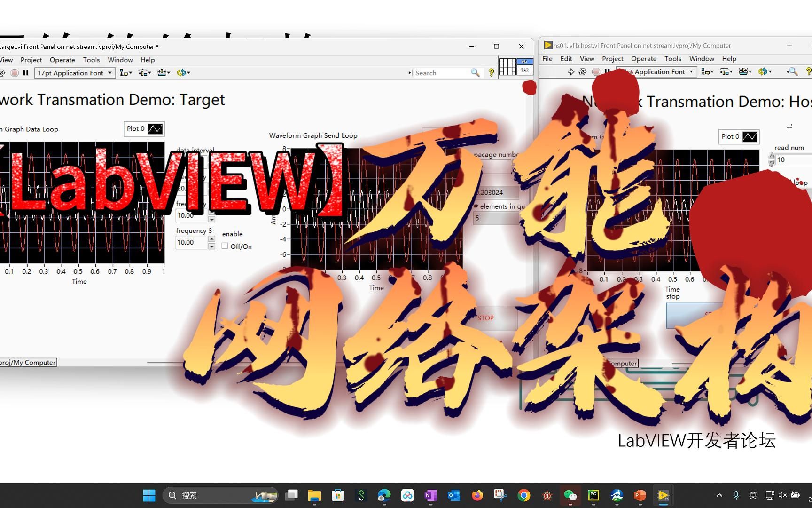
Task: Open LabVIEW from the taskbar
Action: click(663, 495)
